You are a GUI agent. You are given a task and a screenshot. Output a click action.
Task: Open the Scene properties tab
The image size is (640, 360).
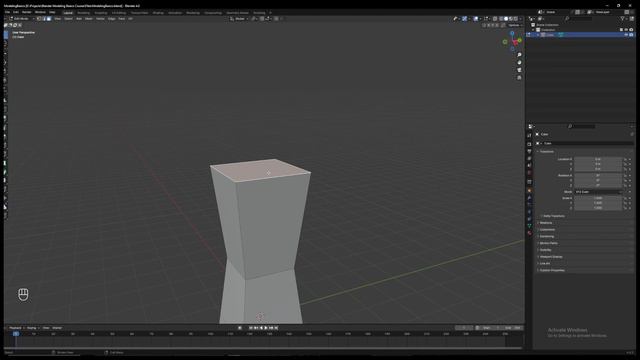(x=529, y=165)
